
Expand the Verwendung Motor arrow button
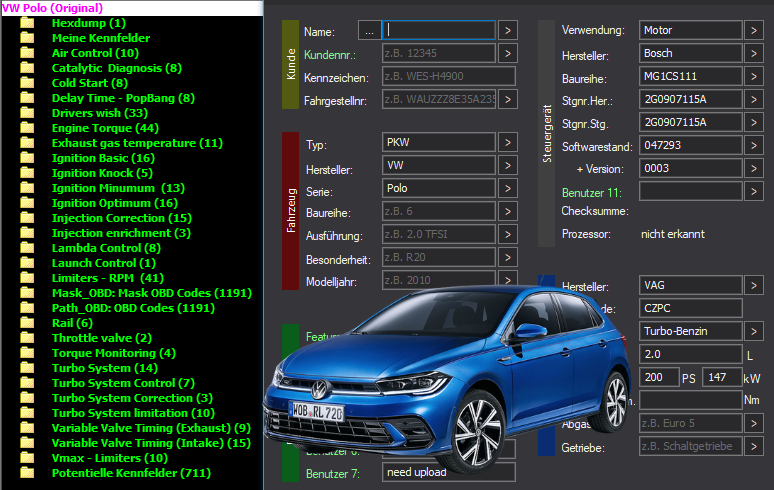pos(754,30)
